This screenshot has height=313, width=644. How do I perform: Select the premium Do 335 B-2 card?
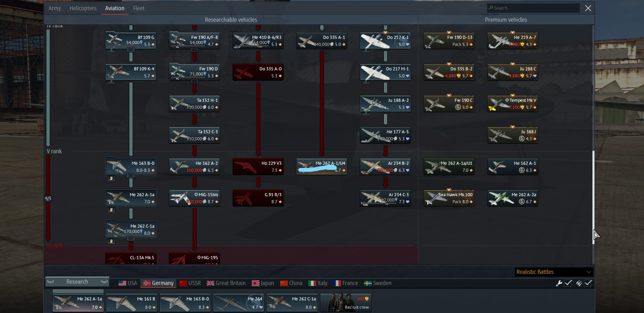coord(449,72)
